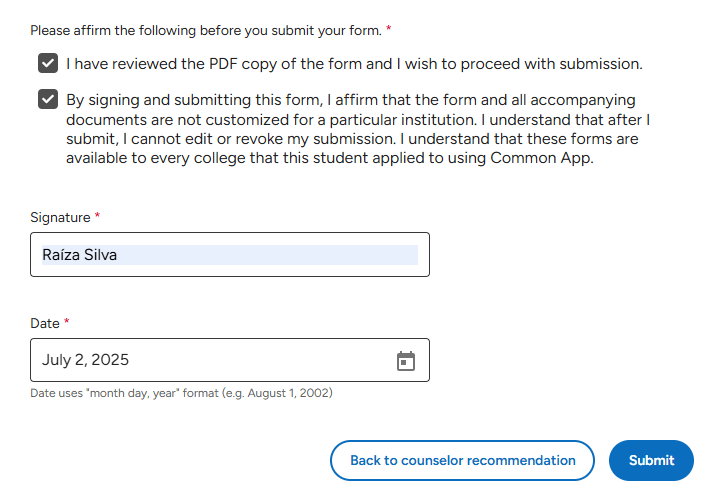Click the "Please affirm the following" heading
This screenshot has height=493, width=708.
pyautogui.click(x=205, y=30)
